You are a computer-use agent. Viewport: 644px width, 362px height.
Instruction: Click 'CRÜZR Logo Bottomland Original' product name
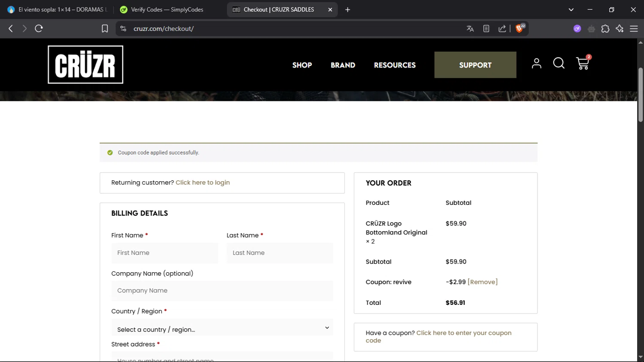(x=396, y=228)
